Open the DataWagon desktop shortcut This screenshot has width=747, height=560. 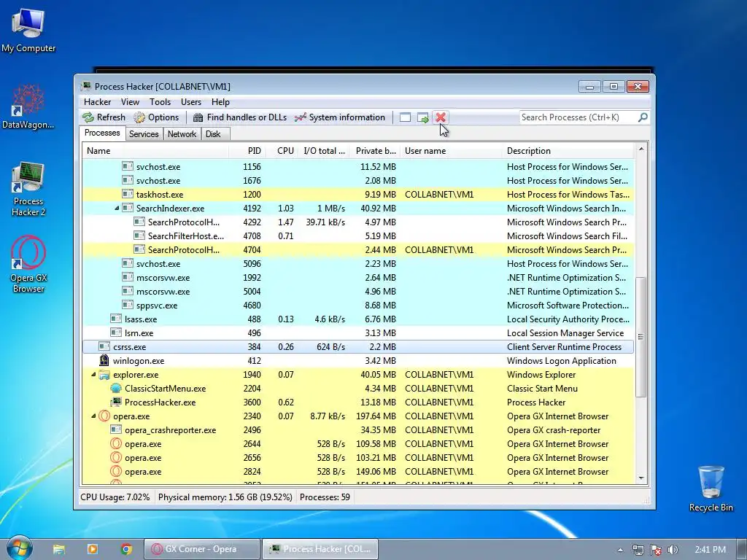click(28, 106)
